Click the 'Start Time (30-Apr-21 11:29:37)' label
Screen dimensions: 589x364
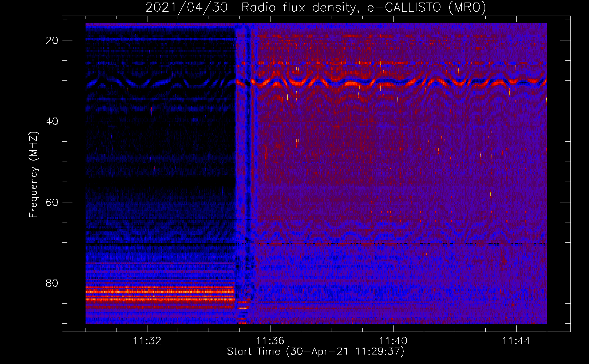316,352
